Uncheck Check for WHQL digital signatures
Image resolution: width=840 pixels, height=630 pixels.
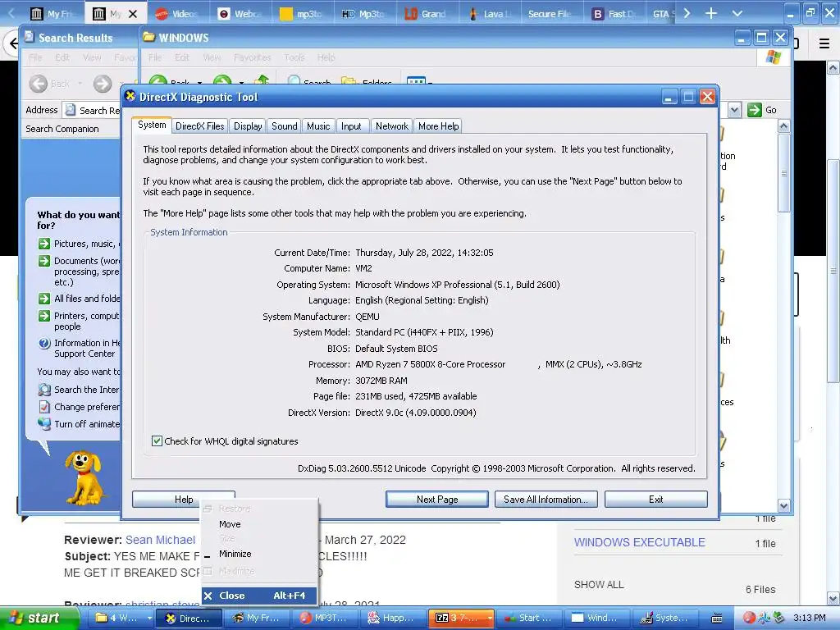click(157, 441)
